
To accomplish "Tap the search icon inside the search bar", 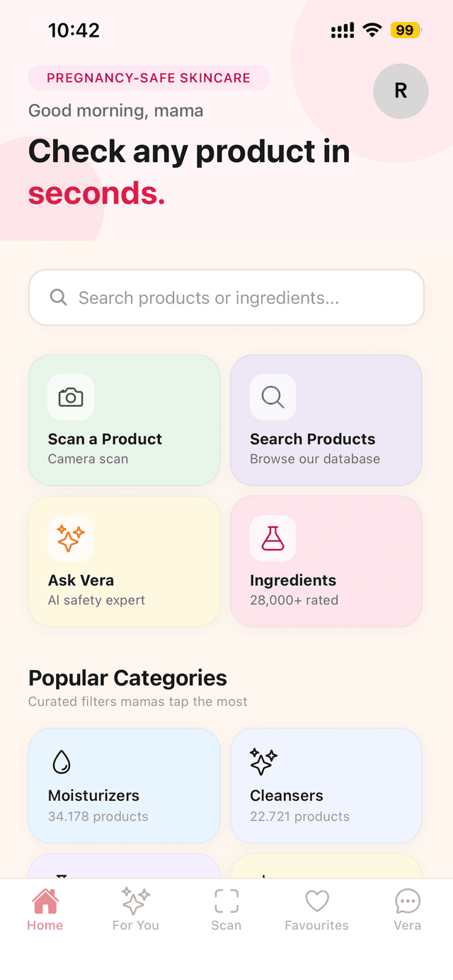I will coord(58,297).
